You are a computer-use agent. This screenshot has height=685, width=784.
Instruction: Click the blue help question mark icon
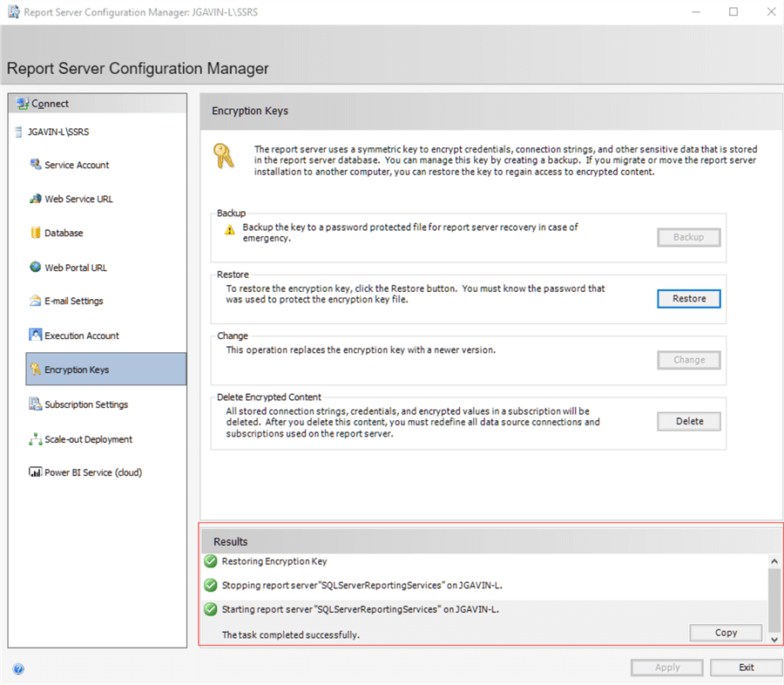coord(18,669)
